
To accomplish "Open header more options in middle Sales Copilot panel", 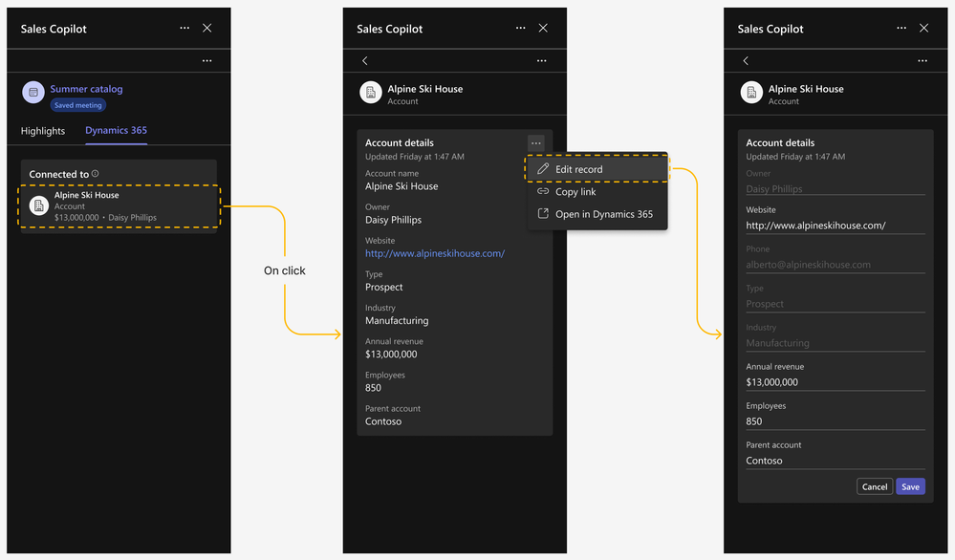I will [x=521, y=28].
